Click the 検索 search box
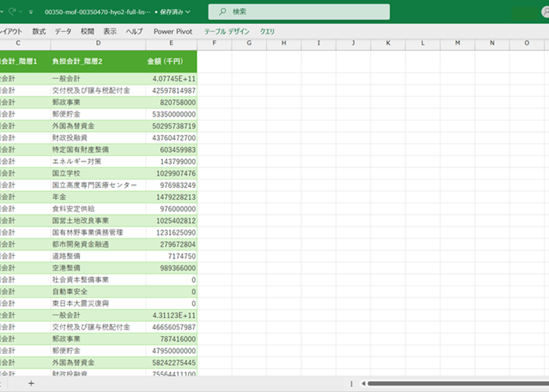This screenshot has height=392, width=549. click(x=299, y=12)
